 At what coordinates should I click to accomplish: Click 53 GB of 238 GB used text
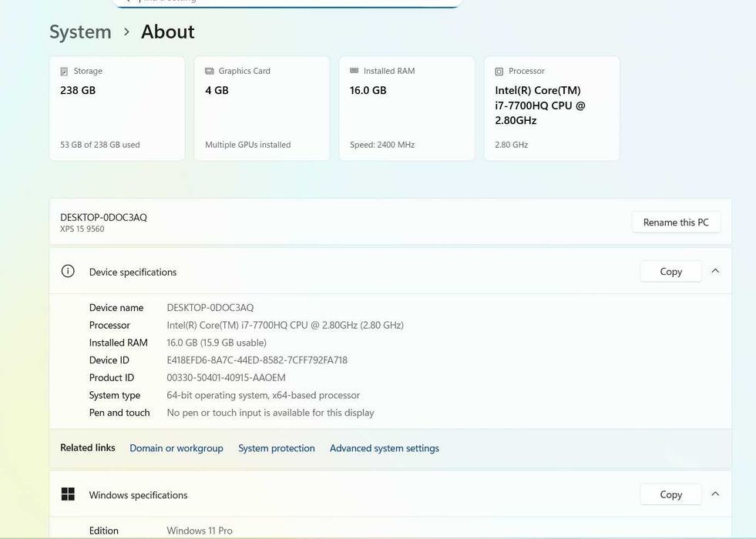100,145
